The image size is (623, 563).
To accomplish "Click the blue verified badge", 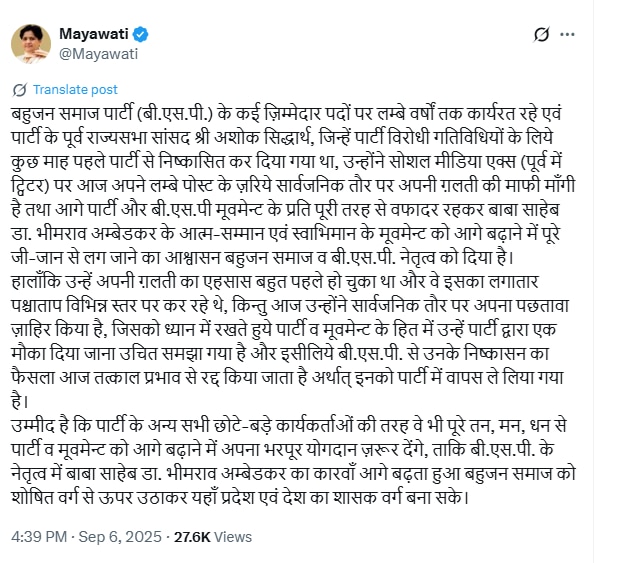I will [142, 35].
